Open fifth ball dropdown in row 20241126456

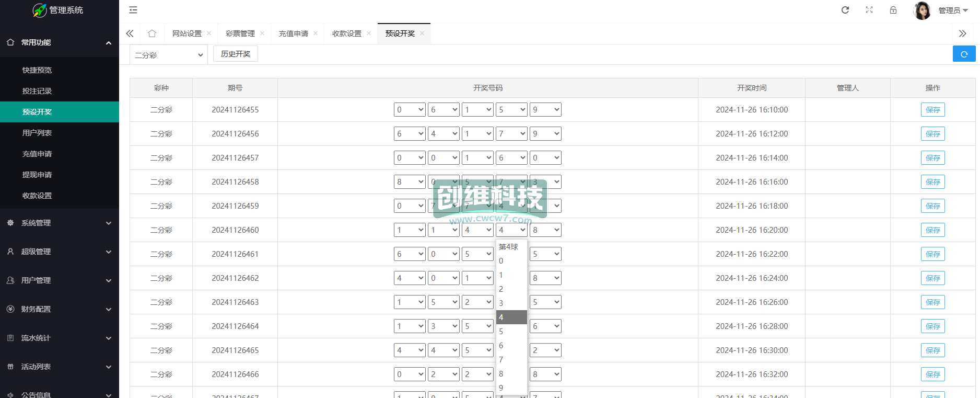click(x=545, y=134)
